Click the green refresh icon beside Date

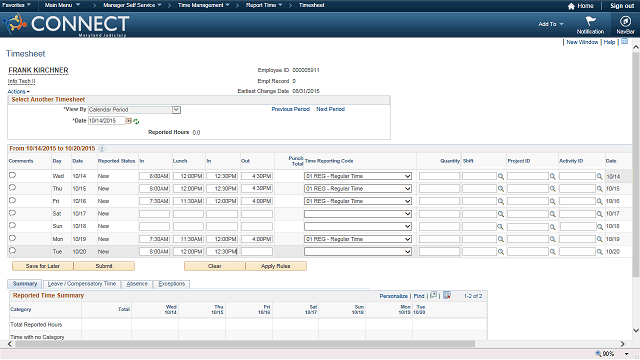click(x=136, y=121)
